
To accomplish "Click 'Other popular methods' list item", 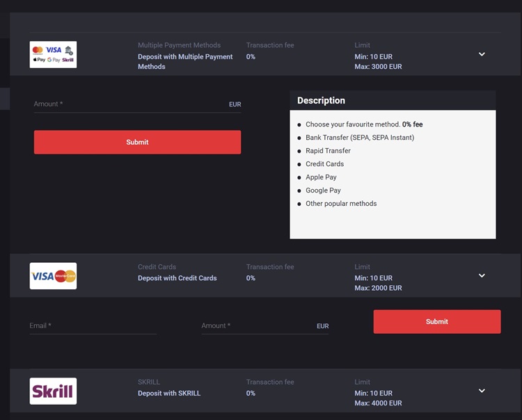I will point(341,204).
